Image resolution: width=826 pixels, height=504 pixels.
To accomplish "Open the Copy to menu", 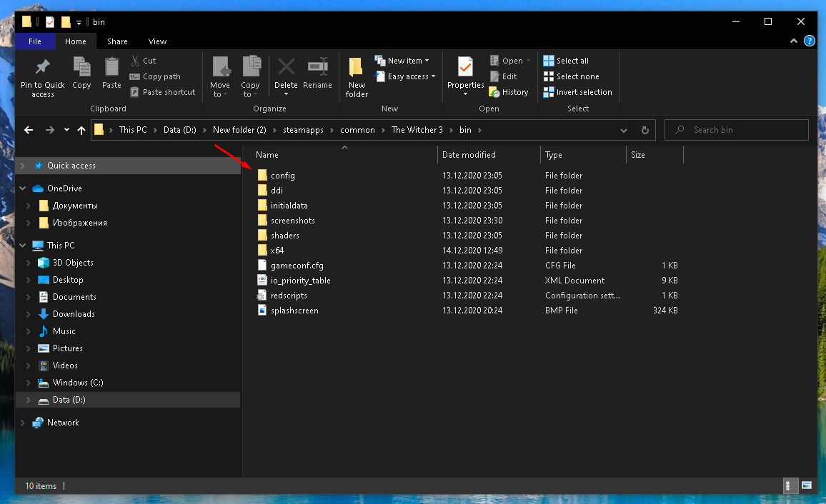I will [251, 77].
